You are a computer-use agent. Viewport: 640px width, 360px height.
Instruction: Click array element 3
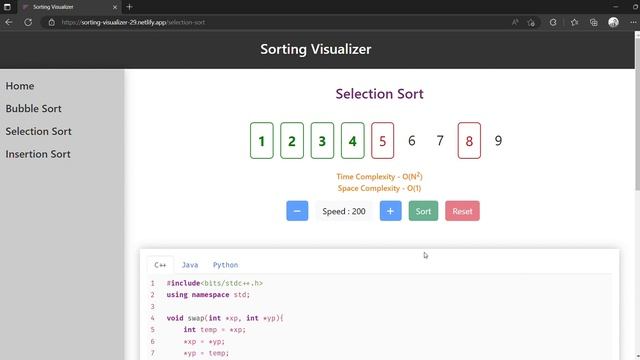(322, 141)
